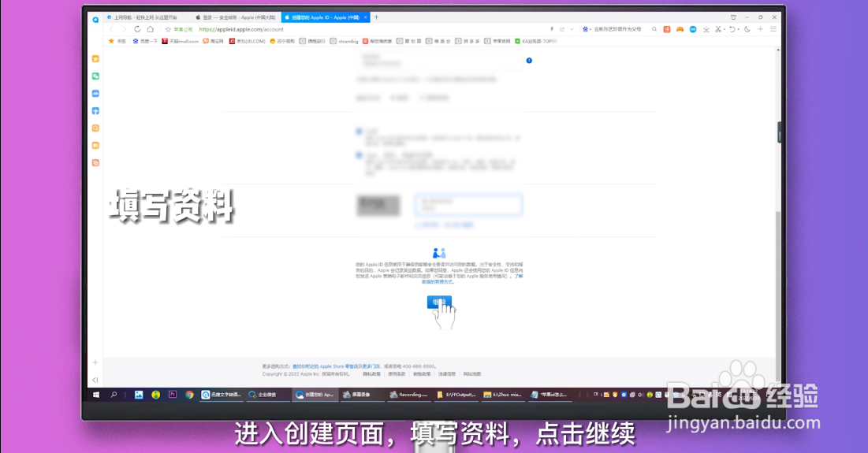Go to the browser home page icon

(x=150, y=29)
